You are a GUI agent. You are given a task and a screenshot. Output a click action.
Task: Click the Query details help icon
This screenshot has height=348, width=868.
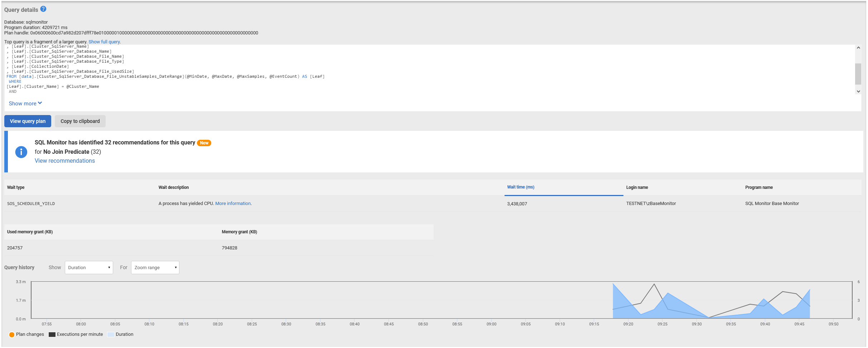click(43, 9)
